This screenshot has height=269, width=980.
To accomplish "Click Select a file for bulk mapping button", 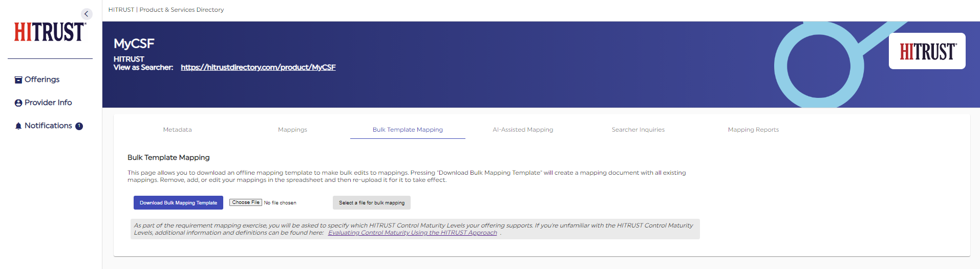I will (x=372, y=203).
